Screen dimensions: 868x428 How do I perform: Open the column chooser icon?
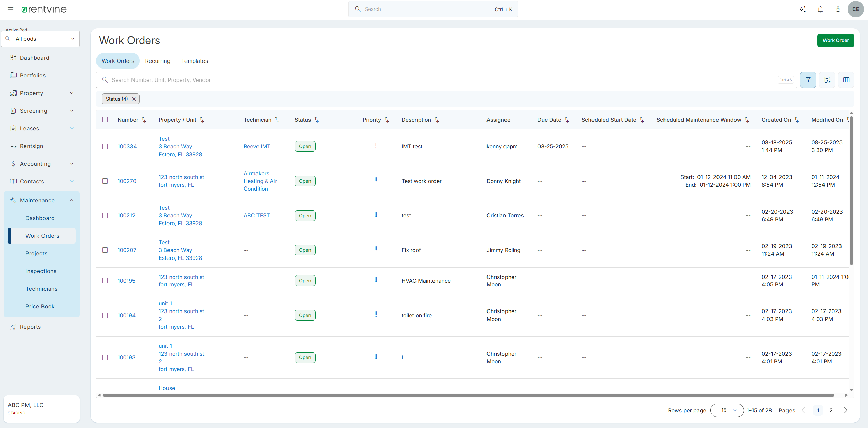coord(846,80)
